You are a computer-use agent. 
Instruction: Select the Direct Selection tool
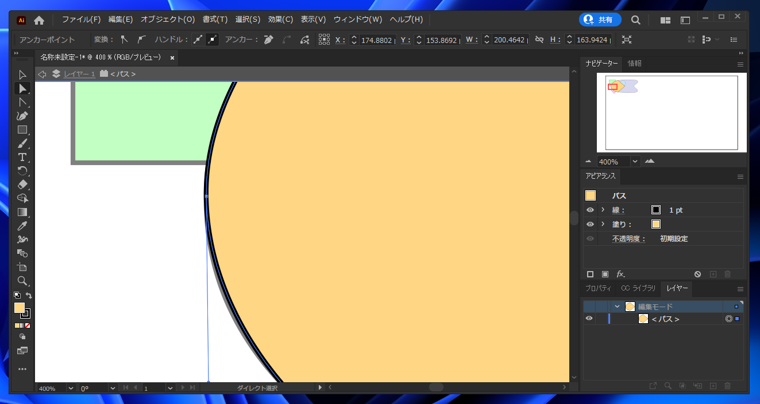click(x=22, y=89)
